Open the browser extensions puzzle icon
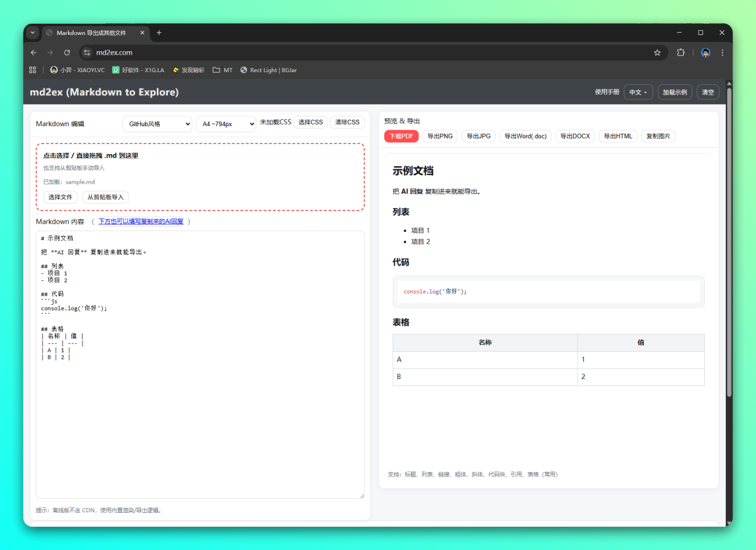This screenshot has width=756, height=550. tap(680, 53)
